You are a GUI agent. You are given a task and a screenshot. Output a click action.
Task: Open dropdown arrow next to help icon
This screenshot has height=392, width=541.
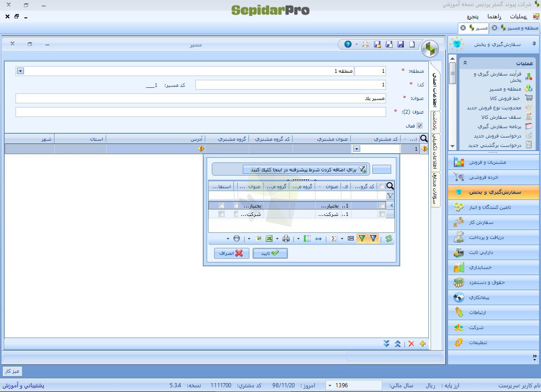point(356,45)
